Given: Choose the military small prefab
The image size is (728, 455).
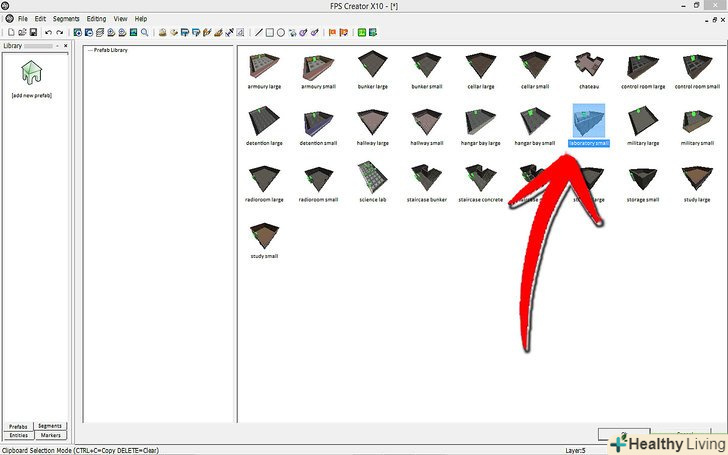Looking at the screenshot, I should pyautogui.click(x=697, y=126).
